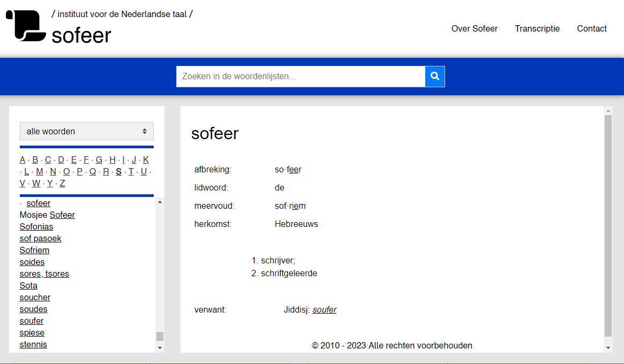Select letter A in the alphabet index

[22, 160]
